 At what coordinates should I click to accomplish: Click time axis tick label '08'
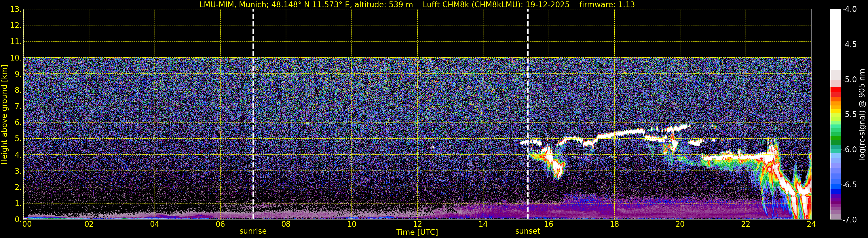pos(286,224)
